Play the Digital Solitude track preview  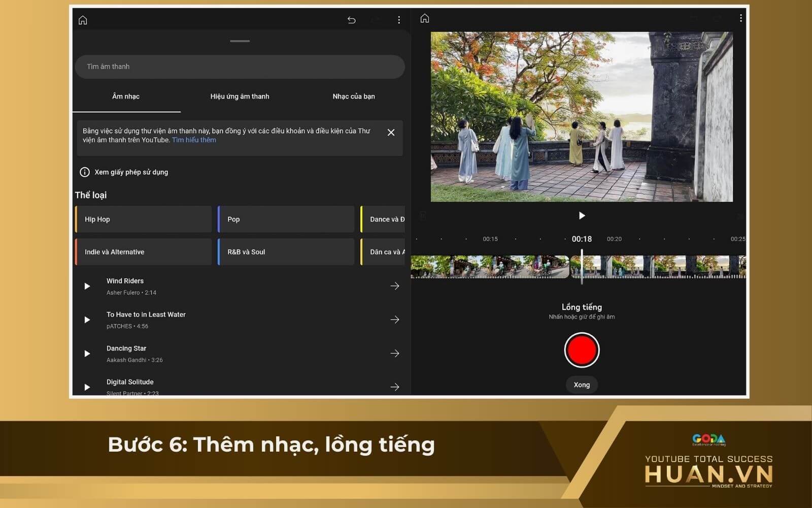coord(87,387)
